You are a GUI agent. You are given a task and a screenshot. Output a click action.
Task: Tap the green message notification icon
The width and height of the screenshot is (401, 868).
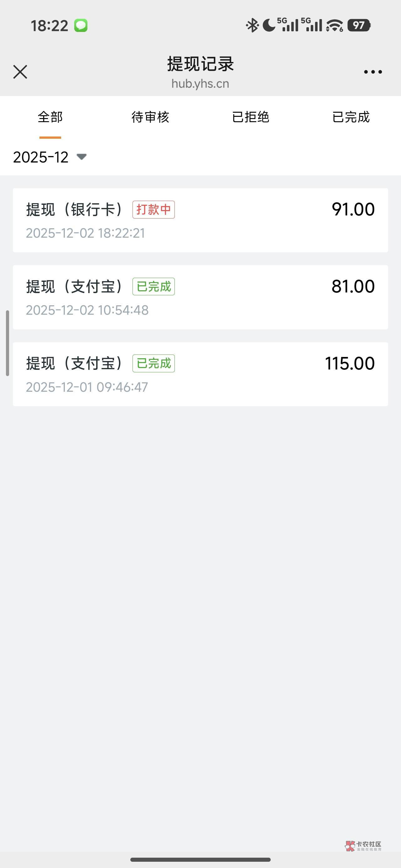pyautogui.click(x=81, y=26)
